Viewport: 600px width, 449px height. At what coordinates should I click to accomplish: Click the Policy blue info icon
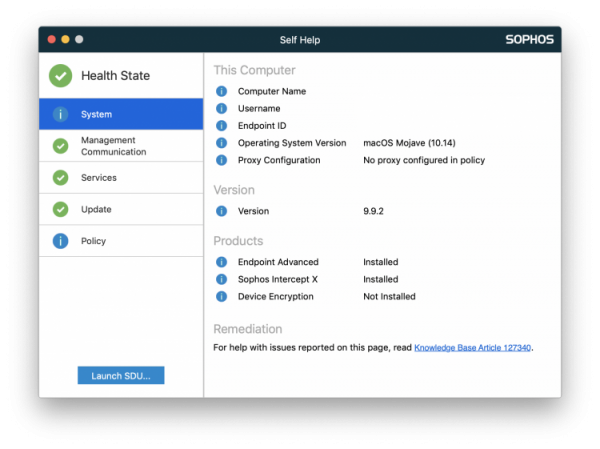pyautogui.click(x=60, y=241)
